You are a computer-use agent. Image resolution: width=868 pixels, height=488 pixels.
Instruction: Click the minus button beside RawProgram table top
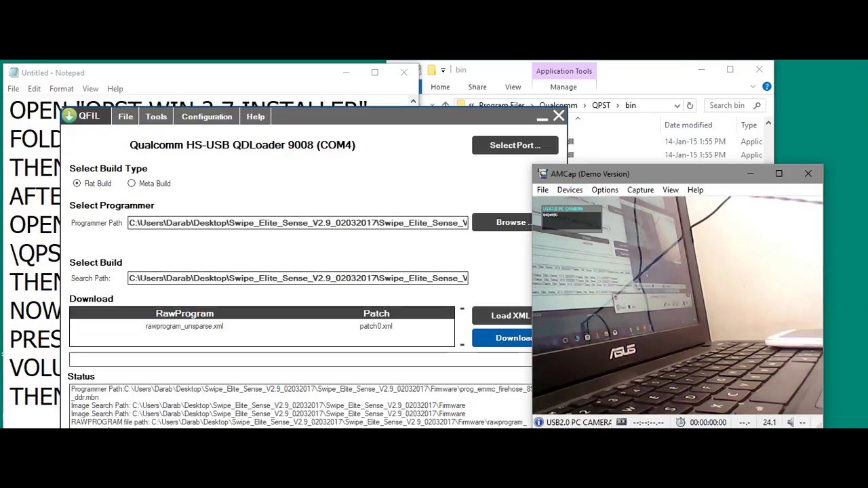coord(462,309)
